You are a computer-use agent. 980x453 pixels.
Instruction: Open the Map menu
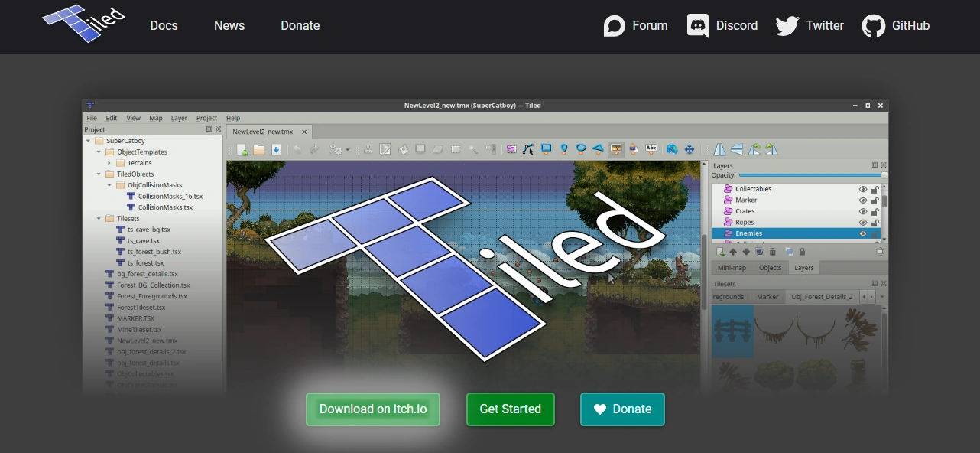[x=156, y=118]
